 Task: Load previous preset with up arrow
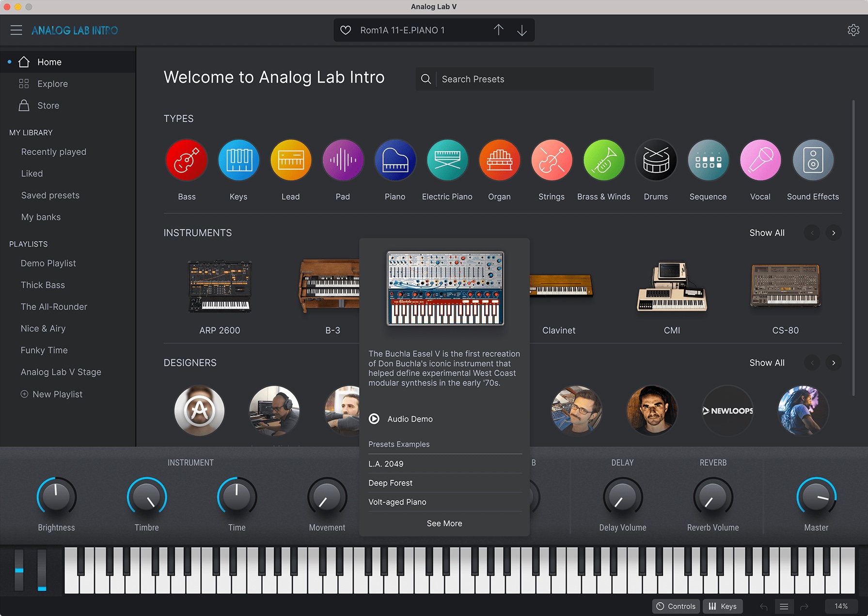(x=498, y=30)
